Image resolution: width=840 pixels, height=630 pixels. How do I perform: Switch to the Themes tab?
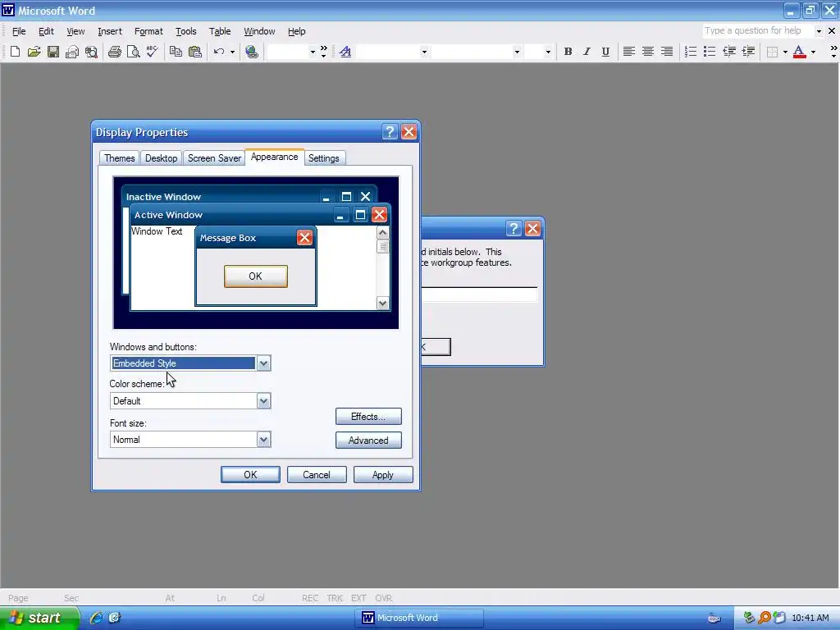pyautogui.click(x=120, y=158)
